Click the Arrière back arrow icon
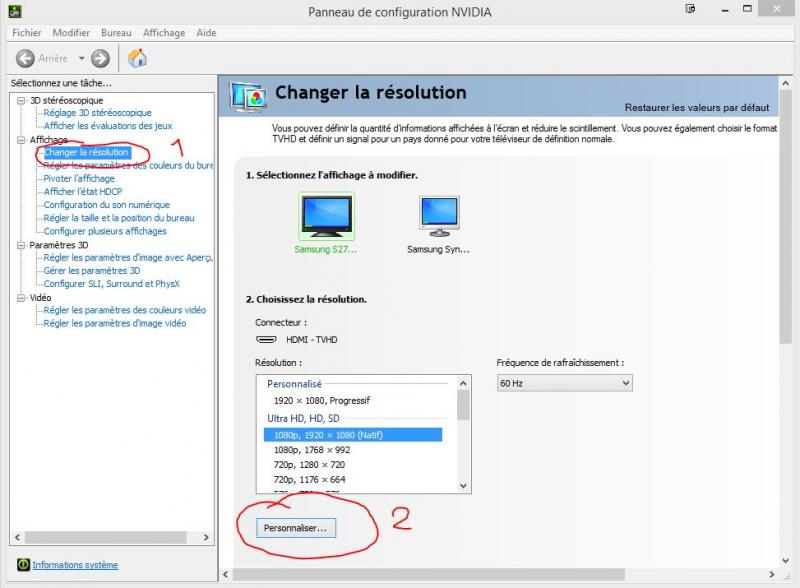This screenshot has width=800, height=588. coord(25,59)
